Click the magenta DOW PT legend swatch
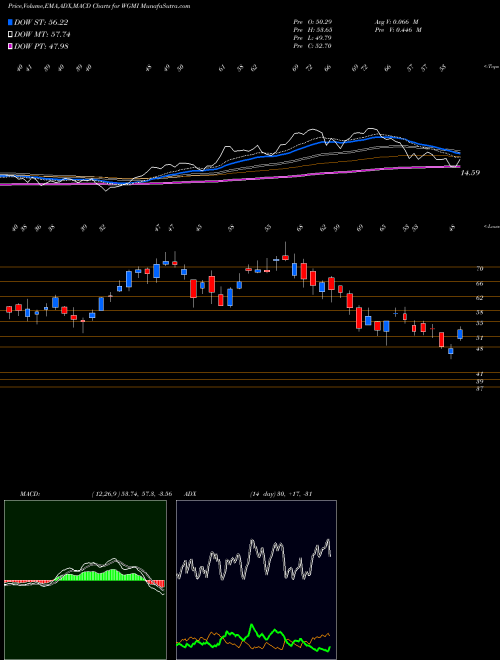500x660 pixels. (x=10, y=46)
